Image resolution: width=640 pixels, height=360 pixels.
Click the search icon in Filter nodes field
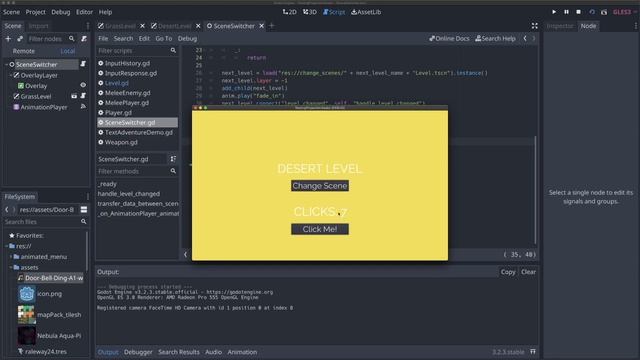point(71,39)
